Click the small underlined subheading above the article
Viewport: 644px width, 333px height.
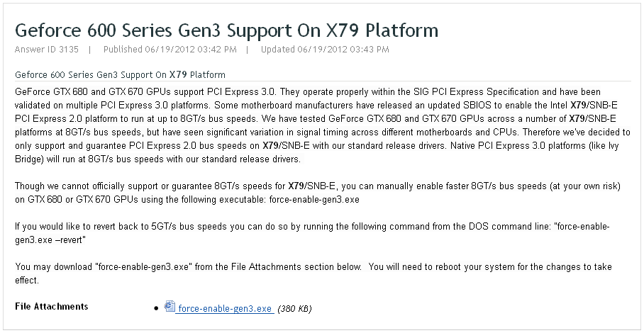[120, 74]
